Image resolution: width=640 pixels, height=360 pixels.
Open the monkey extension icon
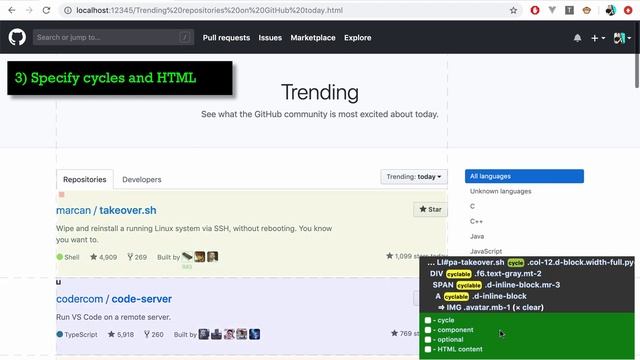[587, 10]
